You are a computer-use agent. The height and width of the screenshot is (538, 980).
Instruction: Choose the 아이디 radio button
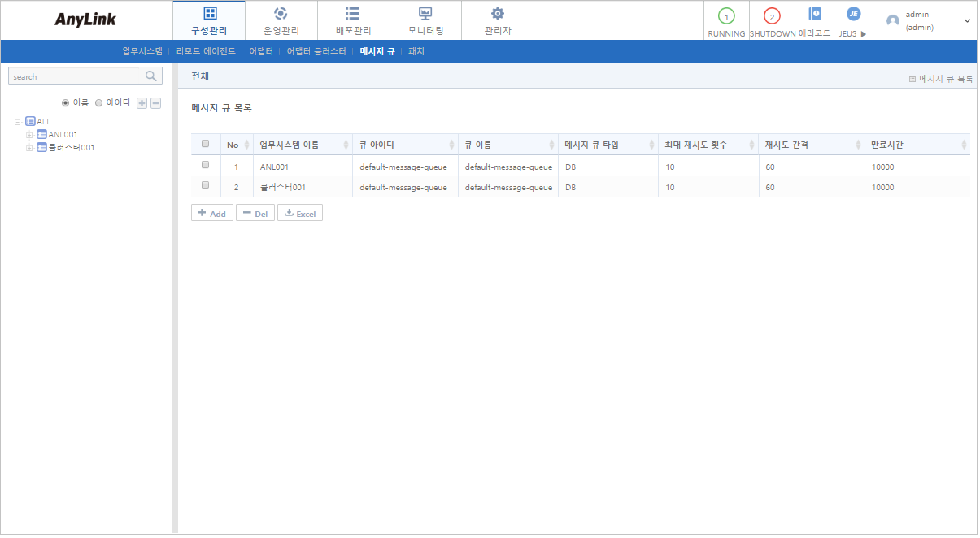coord(98,102)
